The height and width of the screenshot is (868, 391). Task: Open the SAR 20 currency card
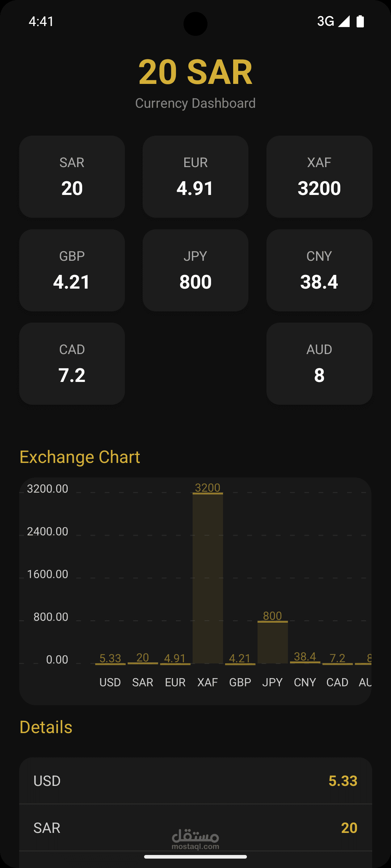[72, 176]
